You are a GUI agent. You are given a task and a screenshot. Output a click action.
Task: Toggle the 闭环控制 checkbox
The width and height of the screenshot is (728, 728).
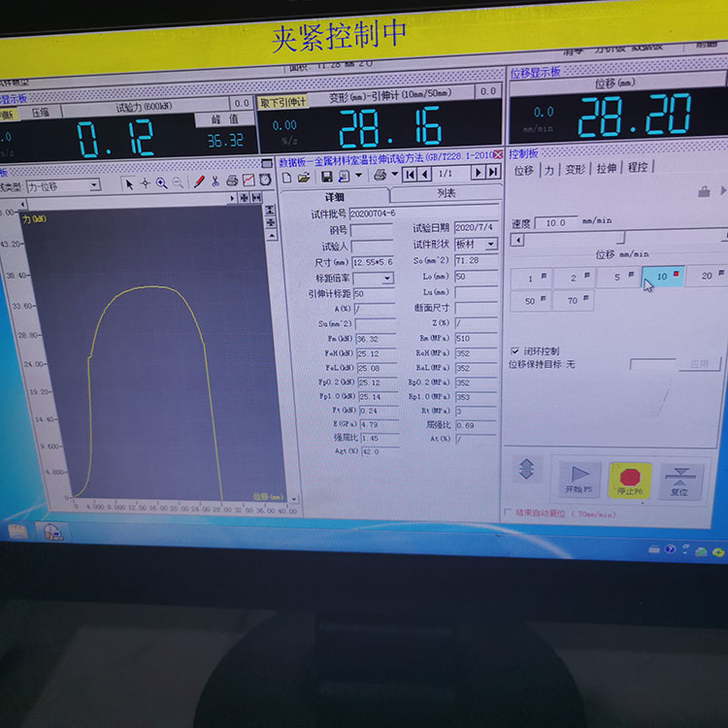(x=514, y=349)
